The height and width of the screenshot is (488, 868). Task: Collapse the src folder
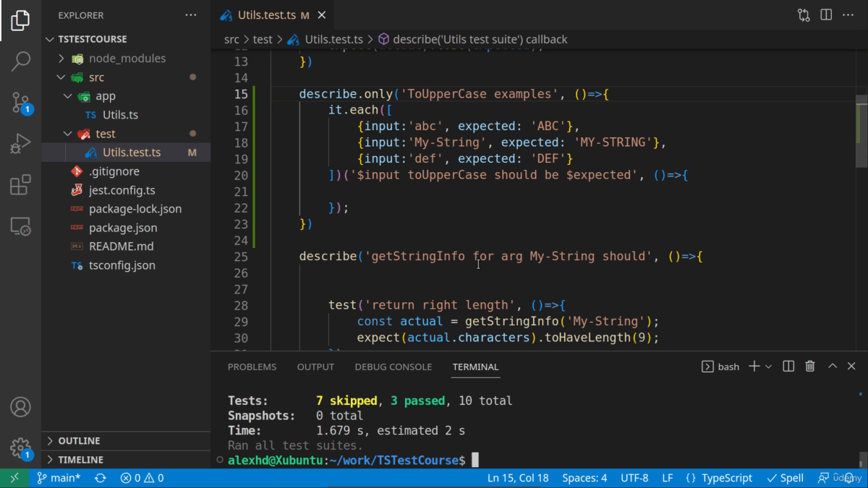coord(96,77)
